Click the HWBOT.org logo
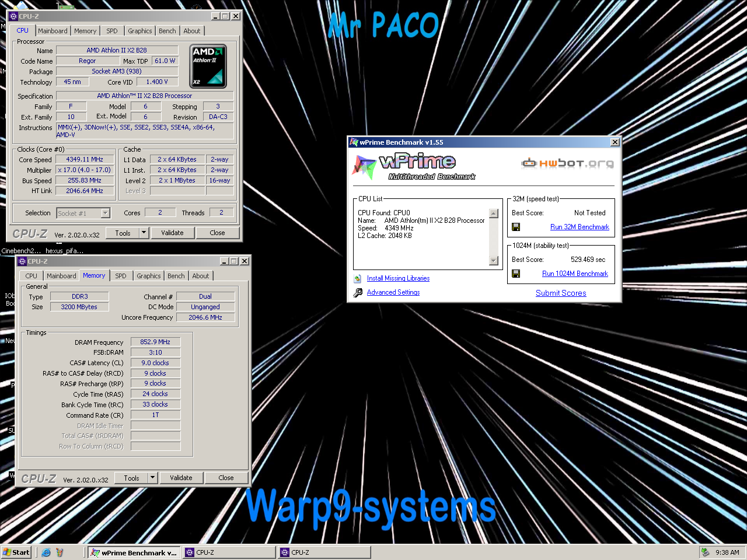Screen dimensions: 747x560 pyautogui.click(x=567, y=163)
